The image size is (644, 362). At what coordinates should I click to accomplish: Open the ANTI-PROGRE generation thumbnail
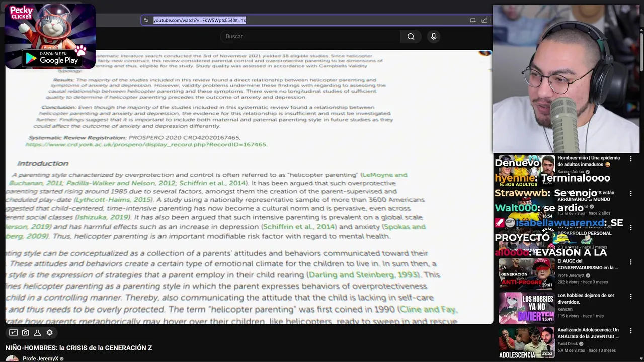[526, 273]
